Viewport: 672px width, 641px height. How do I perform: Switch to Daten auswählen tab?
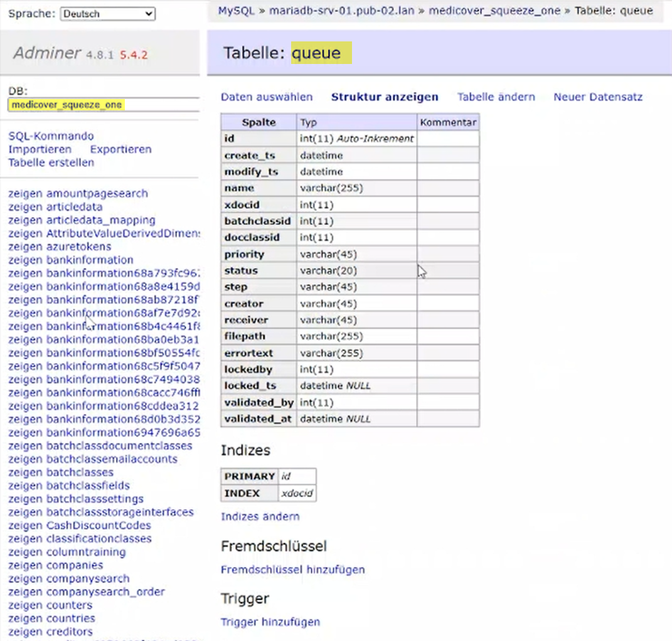[x=267, y=97]
